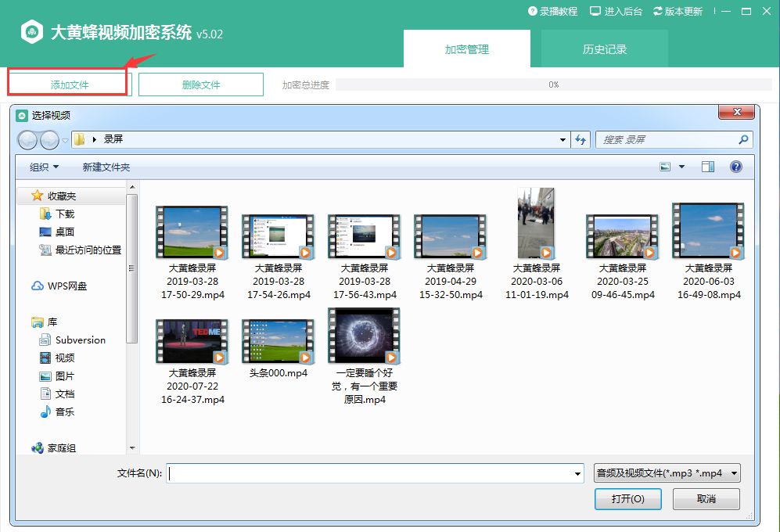The width and height of the screenshot is (780, 532).
Task: Switch to the 历史记录 tab
Action: (604, 49)
